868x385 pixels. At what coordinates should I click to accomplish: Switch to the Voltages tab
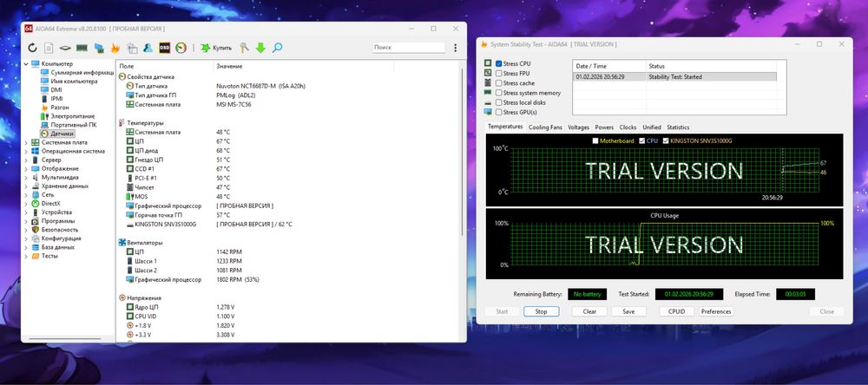[x=578, y=127]
